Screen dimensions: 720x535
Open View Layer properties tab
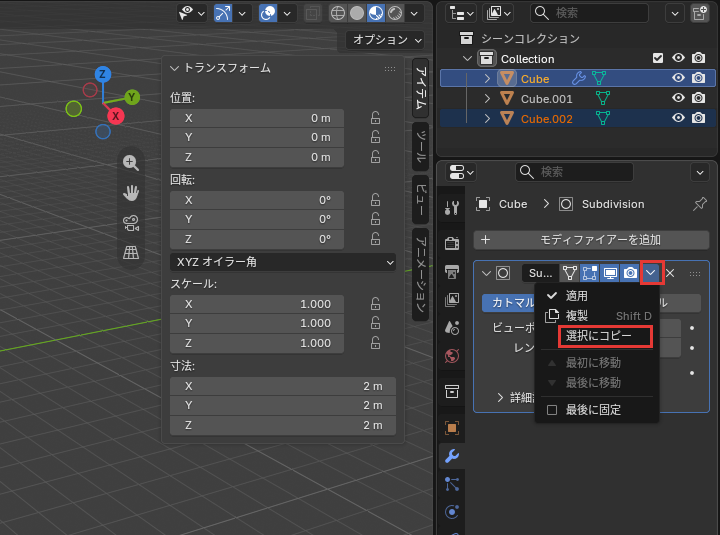(452, 300)
